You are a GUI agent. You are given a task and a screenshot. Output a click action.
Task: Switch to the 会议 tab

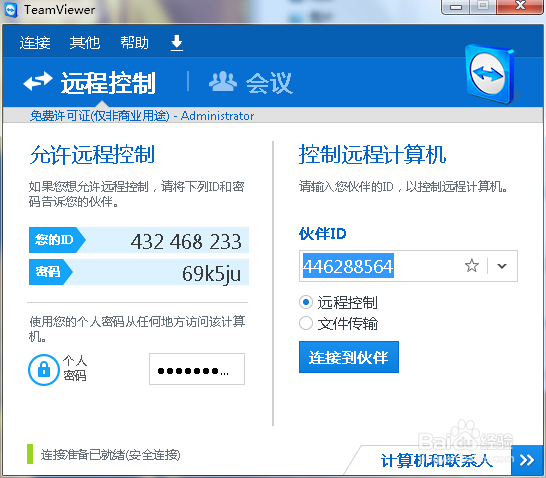tap(251, 83)
